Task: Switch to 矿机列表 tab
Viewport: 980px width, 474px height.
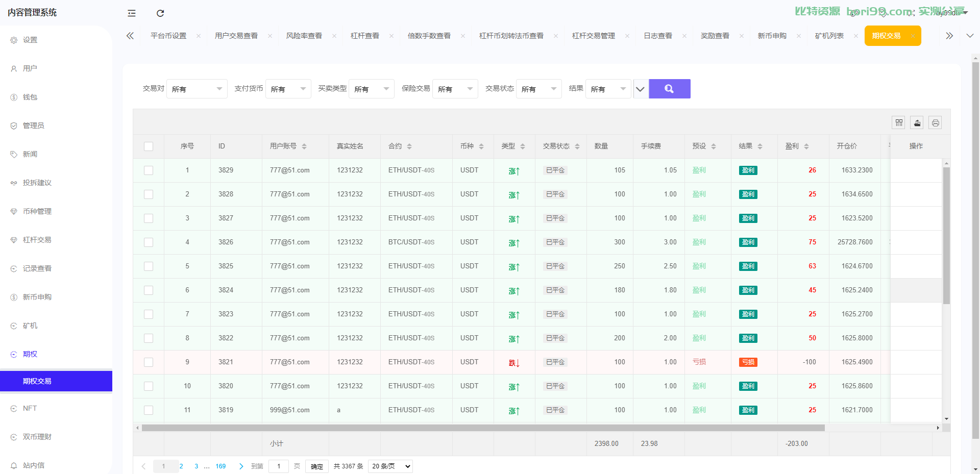Action: [829, 36]
